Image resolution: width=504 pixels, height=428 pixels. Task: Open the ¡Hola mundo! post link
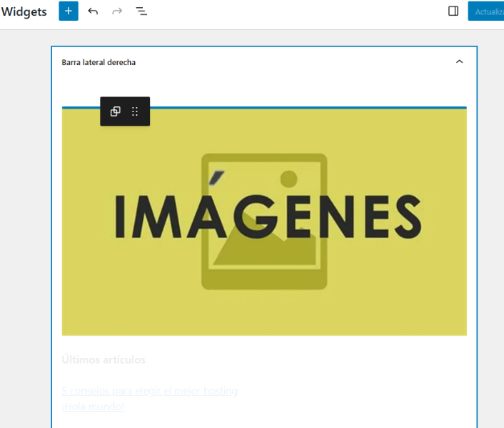pyautogui.click(x=93, y=407)
